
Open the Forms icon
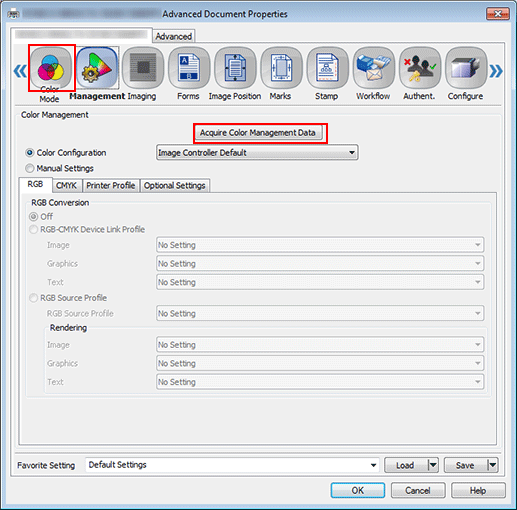click(x=189, y=68)
